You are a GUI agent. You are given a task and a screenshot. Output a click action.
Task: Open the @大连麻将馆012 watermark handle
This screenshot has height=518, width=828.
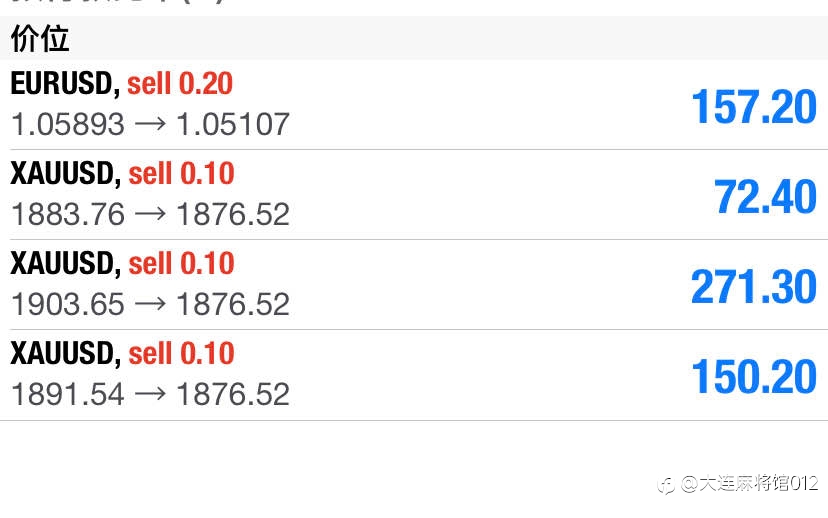click(750, 483)
